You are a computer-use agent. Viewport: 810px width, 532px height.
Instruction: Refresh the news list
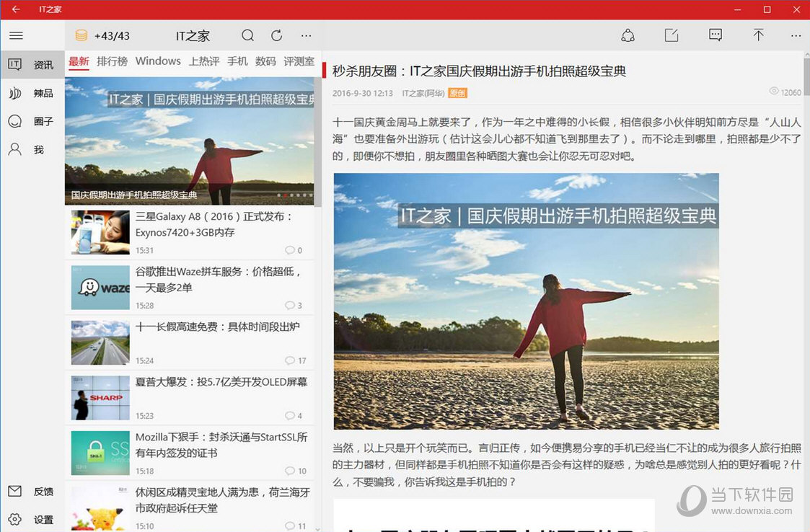pyautogui.click(x=277, y=35)
